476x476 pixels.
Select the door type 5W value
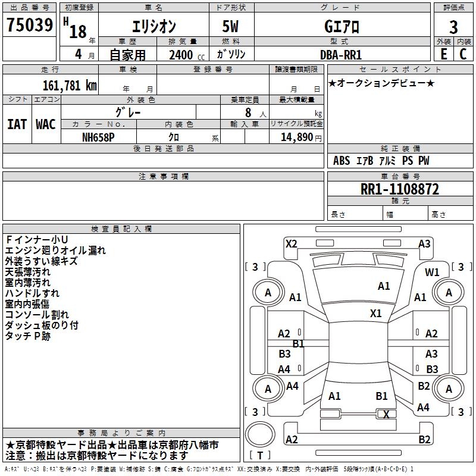pos(230,26)
